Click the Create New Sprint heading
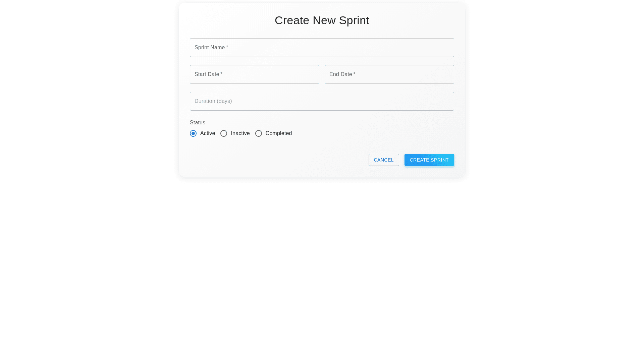This screenshot has height=362, width=644. pos(322,20)
